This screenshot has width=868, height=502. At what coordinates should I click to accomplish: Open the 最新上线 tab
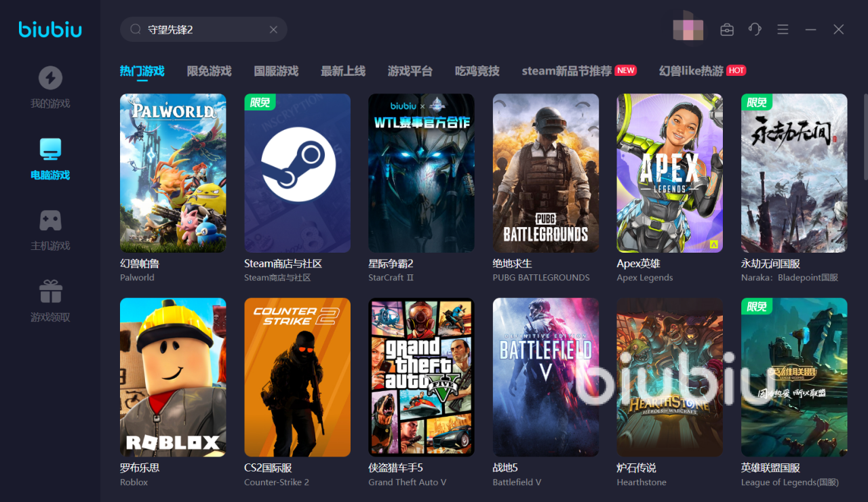pos(342,71)
